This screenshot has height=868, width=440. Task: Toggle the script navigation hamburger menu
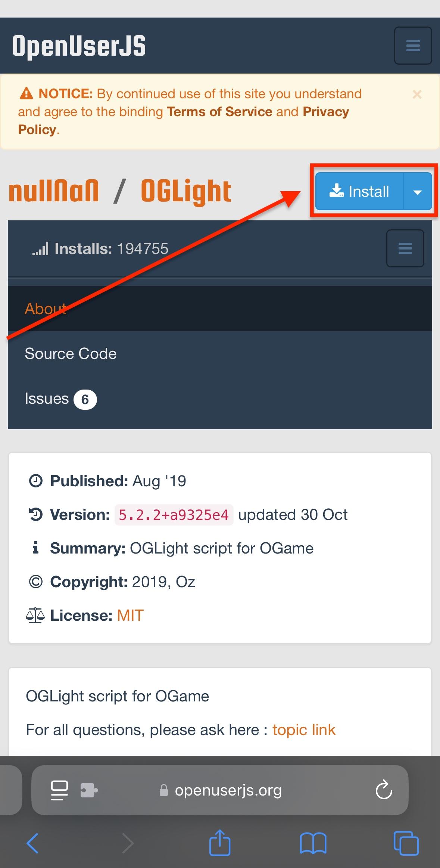tap(405, 248)
